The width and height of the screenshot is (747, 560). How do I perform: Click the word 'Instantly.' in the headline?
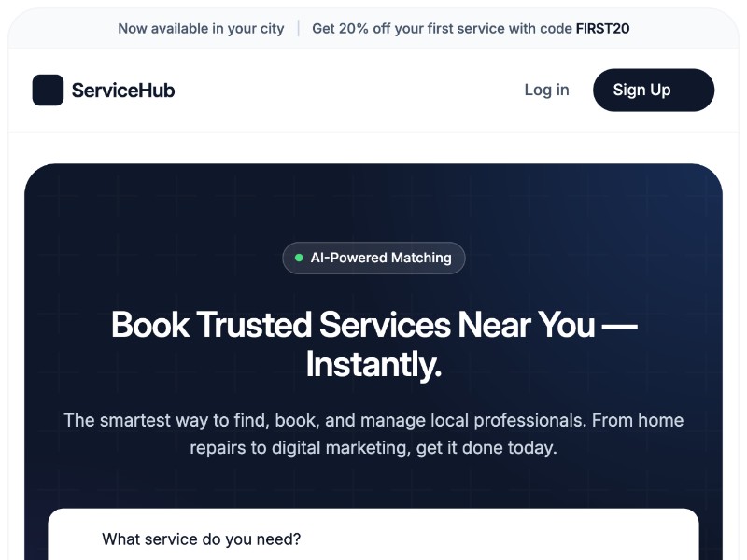click(x=373, y=365)
